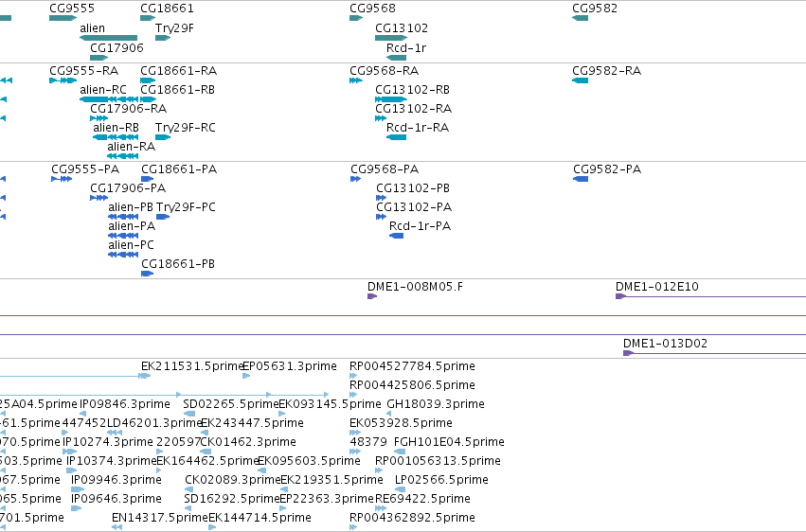
Task: Click EST RE69422.5prime label
Action: point(422,499)
